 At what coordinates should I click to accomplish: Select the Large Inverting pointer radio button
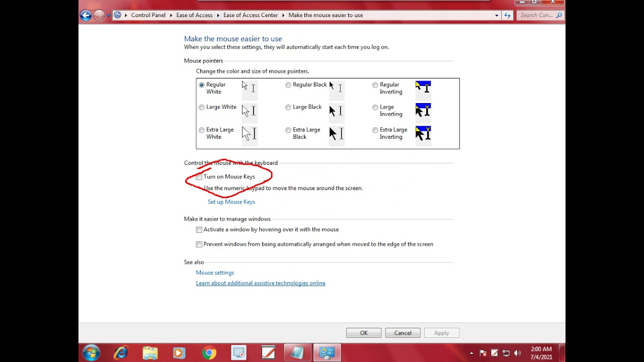point(375,107)
